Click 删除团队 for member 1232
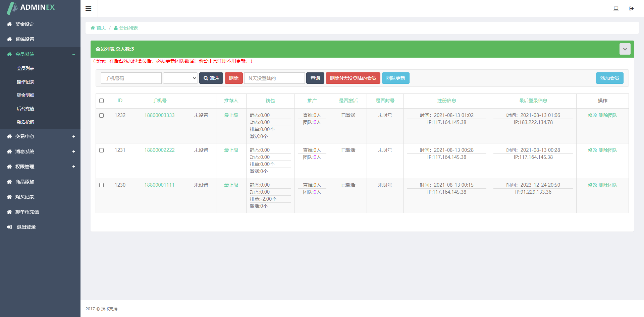Viewport: 644px width, 317px height. 608,115
